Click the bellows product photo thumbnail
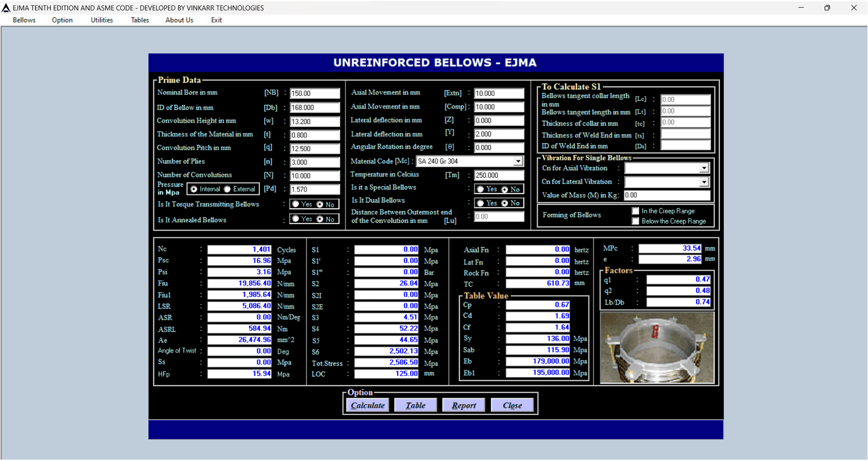The image size is (868, 461). pyautogui.click(x=657, y=348)
